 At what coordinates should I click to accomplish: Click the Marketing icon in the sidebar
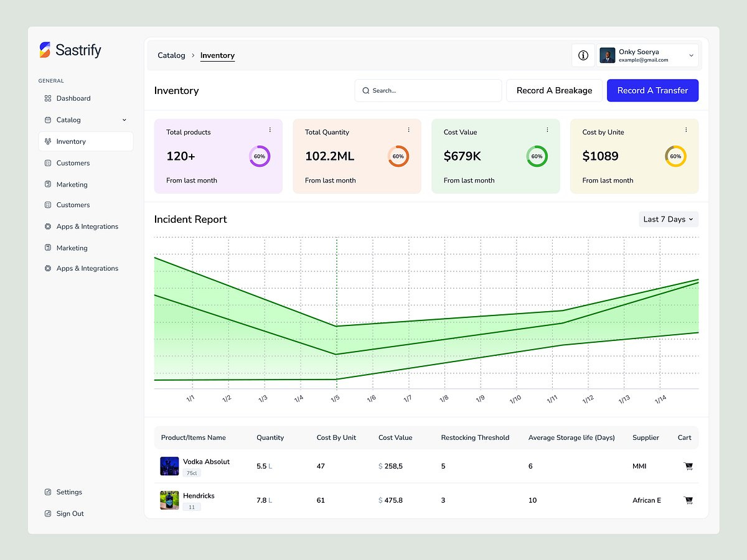(47, 184)
